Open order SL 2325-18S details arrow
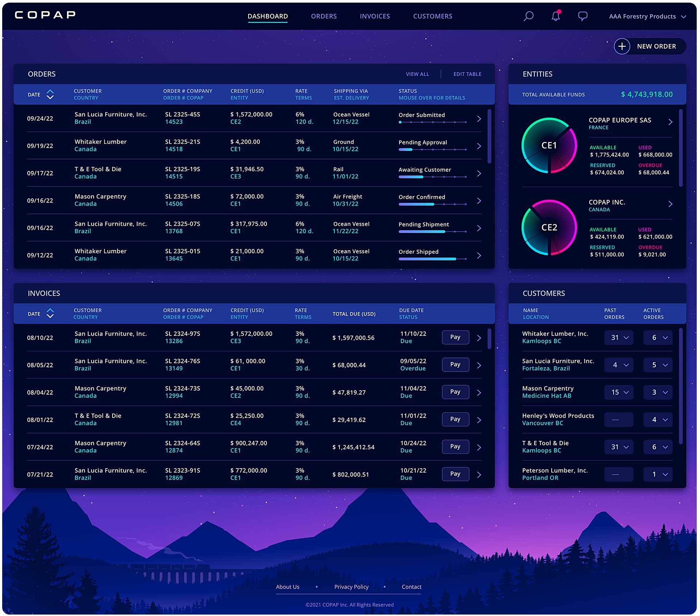The width and height of the screenshot is (700, 616). click(x=479, y=201)
